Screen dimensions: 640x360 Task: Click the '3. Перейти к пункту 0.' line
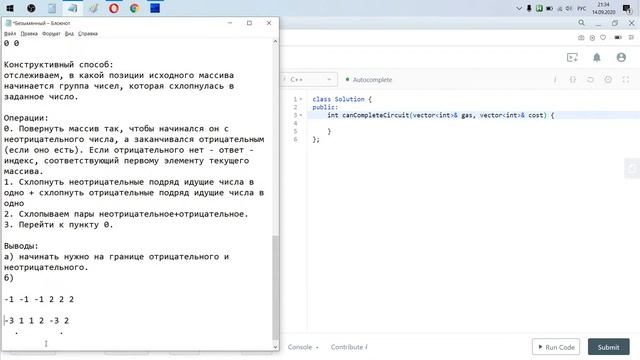pos(58,224)
